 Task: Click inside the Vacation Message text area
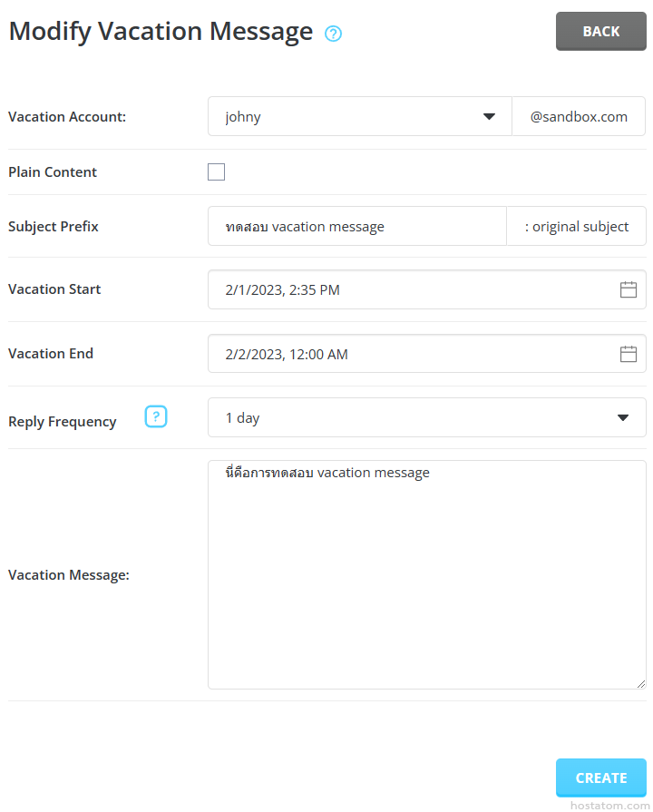point(426,581)
